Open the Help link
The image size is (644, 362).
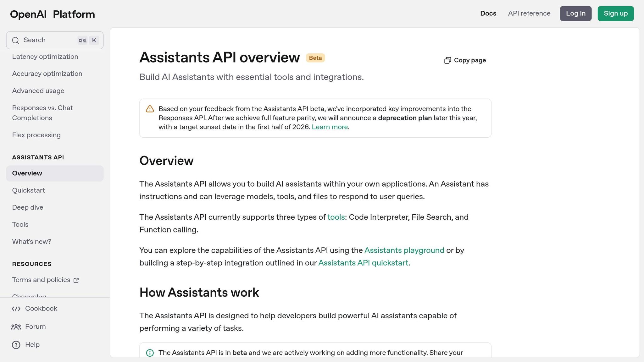pyautogui.click(x=32, y=345)
